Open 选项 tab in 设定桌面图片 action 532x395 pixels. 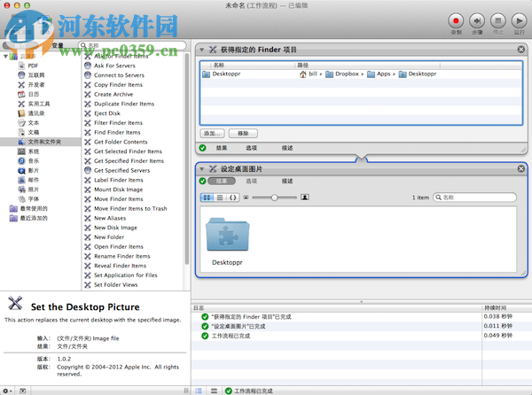(252, 181)
